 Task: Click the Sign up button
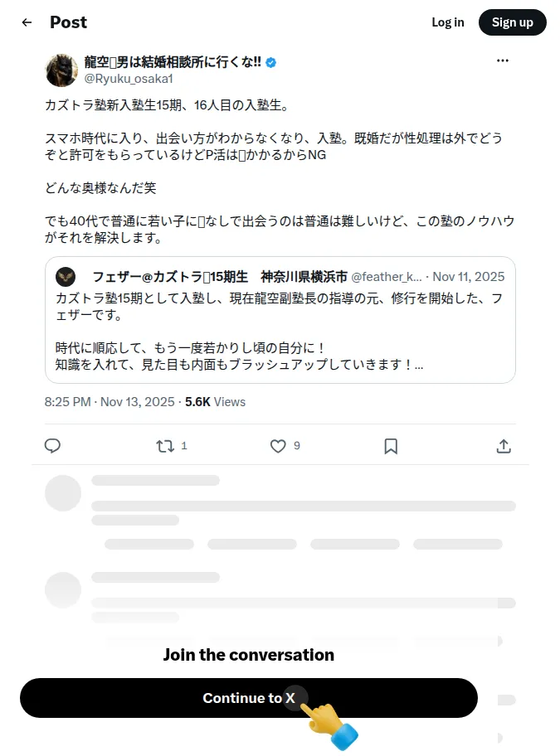(x=512, y=22)
